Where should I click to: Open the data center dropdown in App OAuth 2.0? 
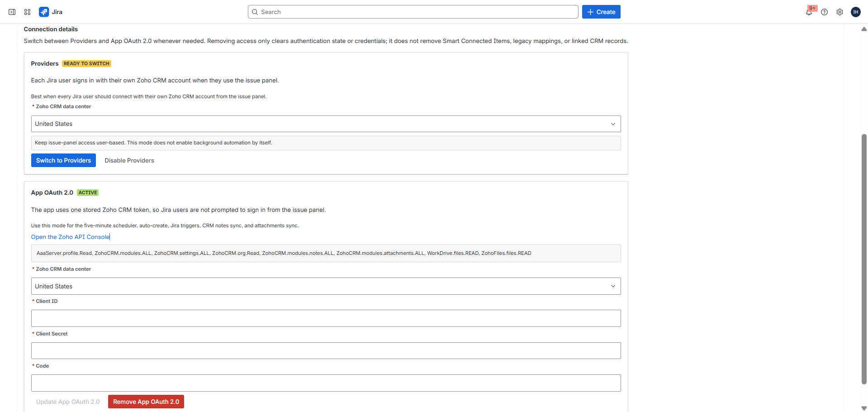325,286
